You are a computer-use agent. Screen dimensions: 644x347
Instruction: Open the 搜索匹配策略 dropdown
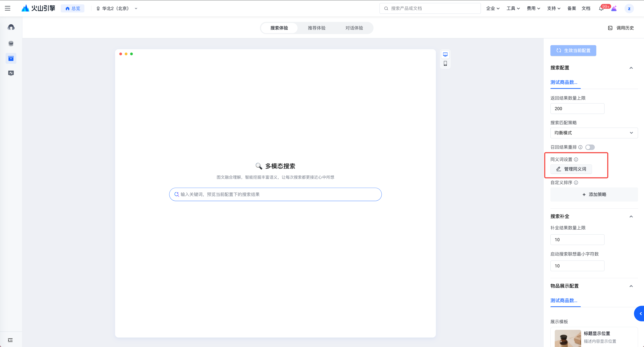coord(594,133)
